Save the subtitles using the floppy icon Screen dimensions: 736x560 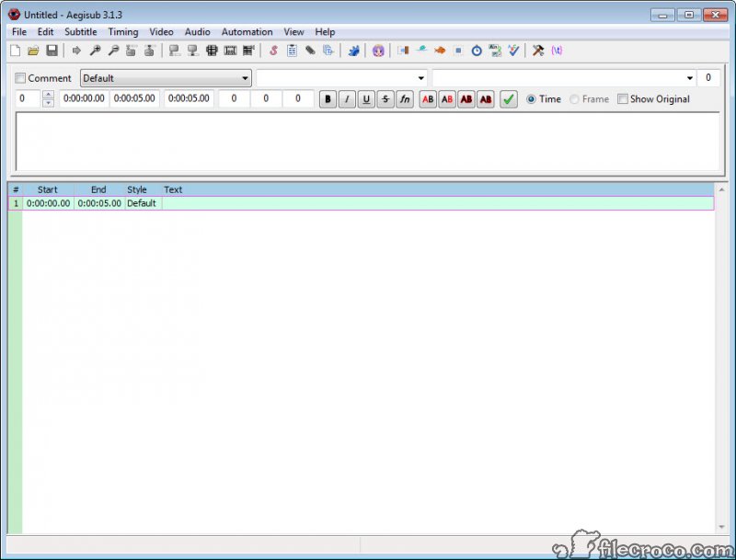[x=52, y=51]
